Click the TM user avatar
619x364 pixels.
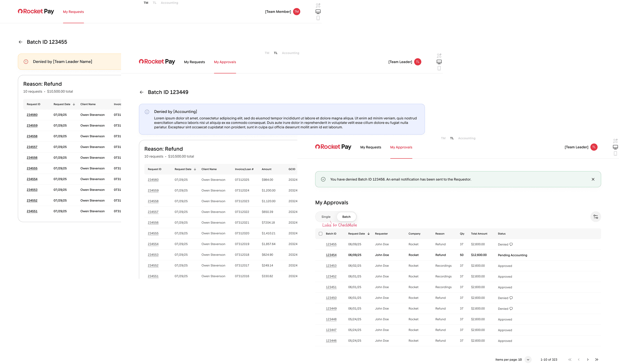click(296, 12)
